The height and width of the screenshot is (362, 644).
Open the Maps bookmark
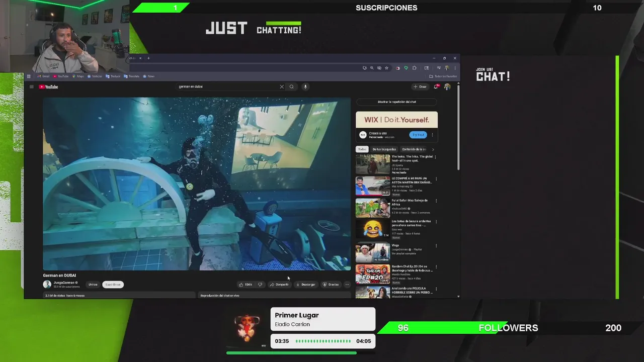tap(78, 76)
